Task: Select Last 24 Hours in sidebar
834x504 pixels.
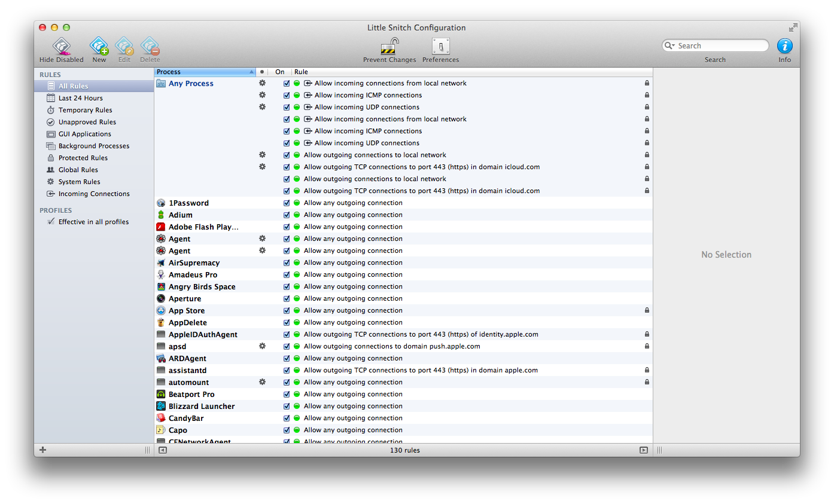Action: pyautogui.click(x=80, y=98)
